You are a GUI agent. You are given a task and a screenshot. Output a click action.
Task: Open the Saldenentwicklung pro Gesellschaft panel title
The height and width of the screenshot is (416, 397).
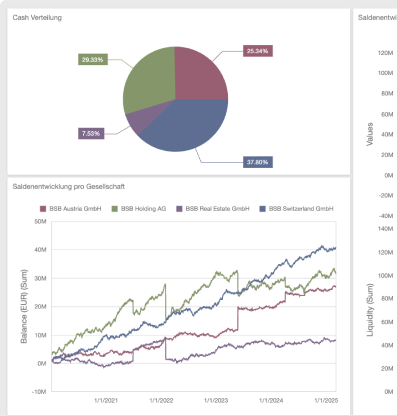(69, 187)
